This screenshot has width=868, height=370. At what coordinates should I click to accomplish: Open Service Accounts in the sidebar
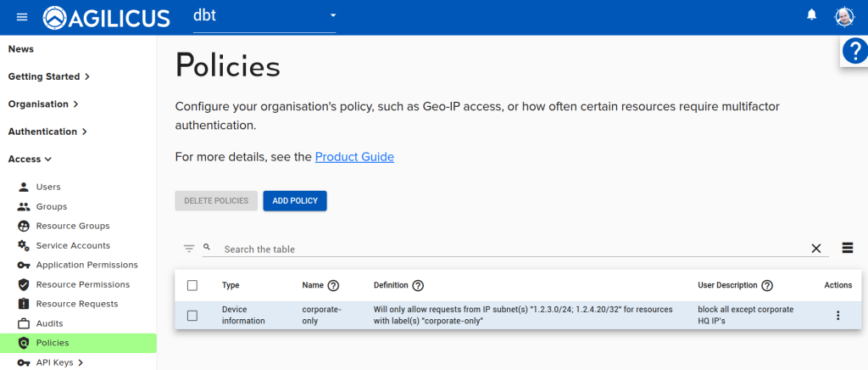pos(73,245)
